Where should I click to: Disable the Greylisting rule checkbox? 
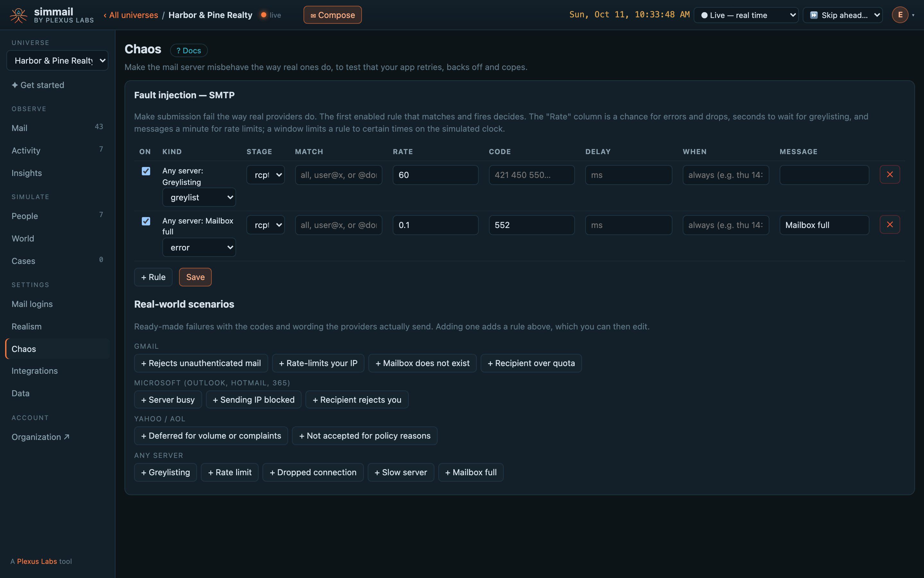click(146, 171)
